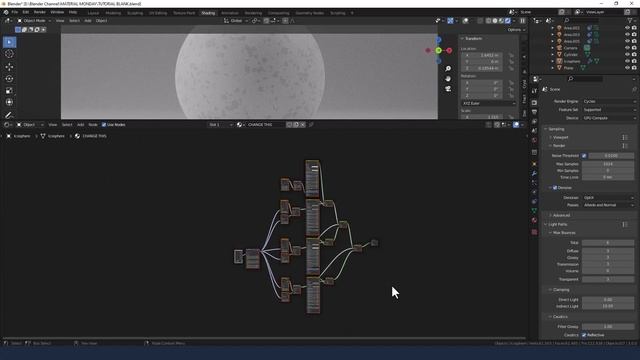Switch to rendered viewport shading mode
Viewport: 640px width, 360px height.
click(508, 20)
